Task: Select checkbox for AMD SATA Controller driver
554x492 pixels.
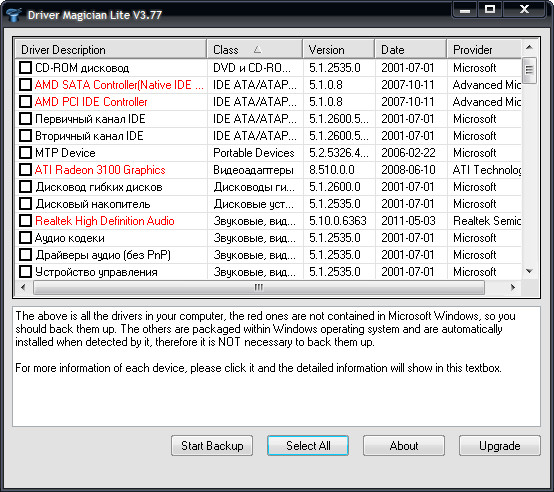Action: point(25,85)
